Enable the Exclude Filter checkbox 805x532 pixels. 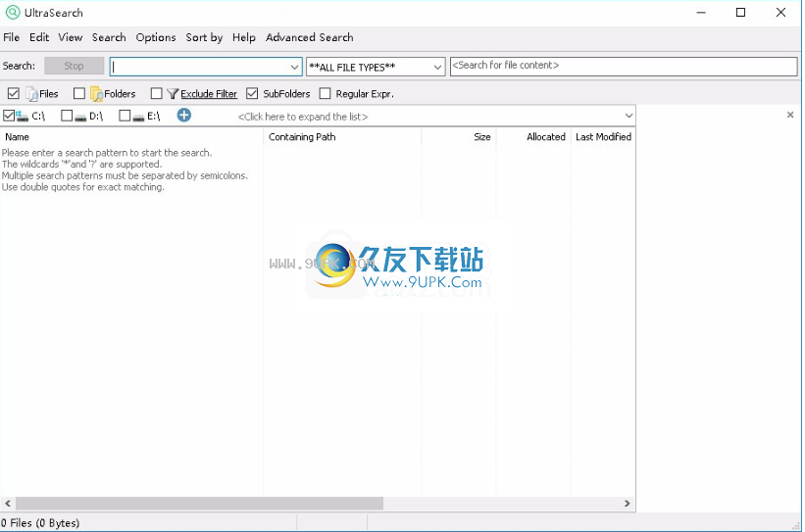[157, 93]
